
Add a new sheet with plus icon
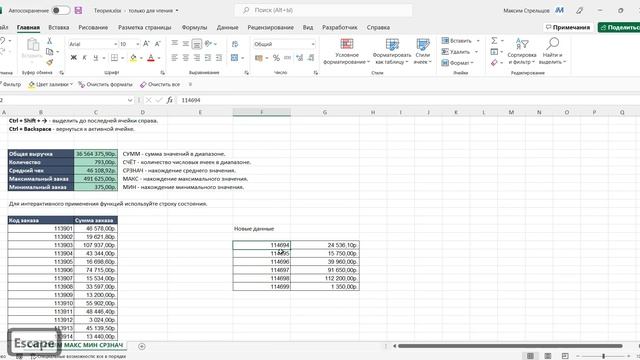[x=142, y=346]
